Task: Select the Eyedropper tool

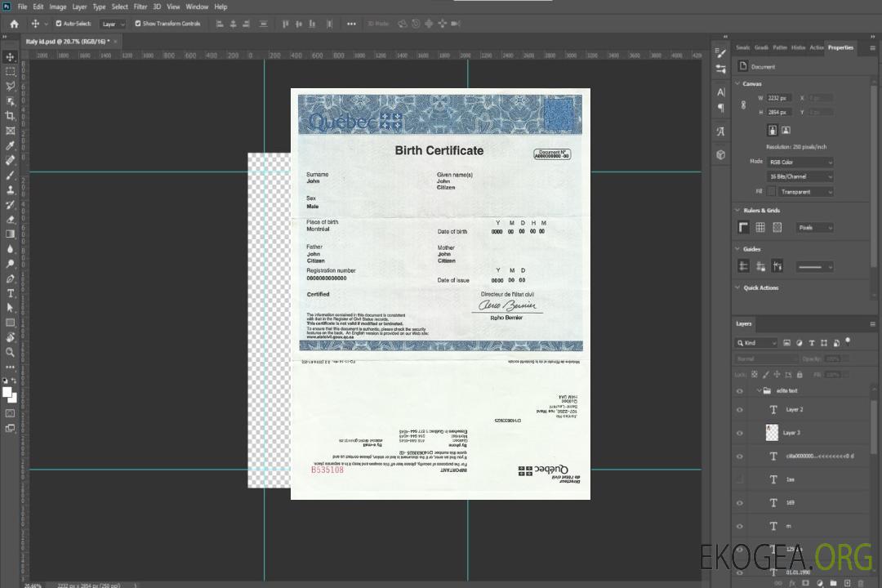Action: pyautogui.click(x=10, y=145)
